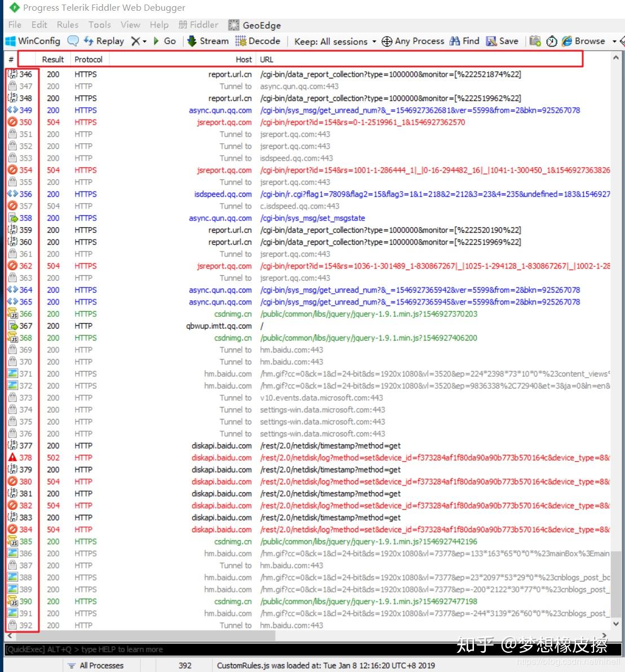Click the QuickExec command input box

313,649
